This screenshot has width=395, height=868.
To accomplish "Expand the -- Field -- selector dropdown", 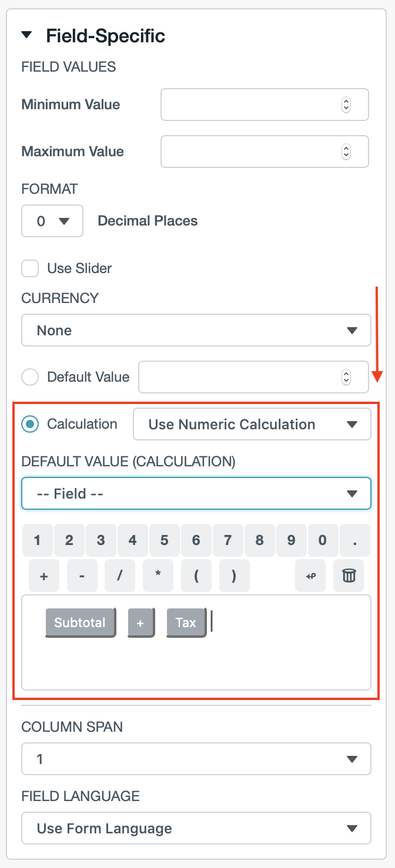I will pos(196,493).
